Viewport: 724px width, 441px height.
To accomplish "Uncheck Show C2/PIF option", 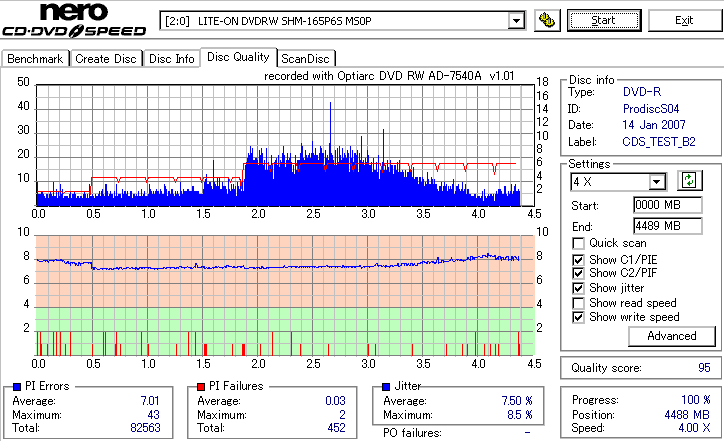I will click(578, 273).
